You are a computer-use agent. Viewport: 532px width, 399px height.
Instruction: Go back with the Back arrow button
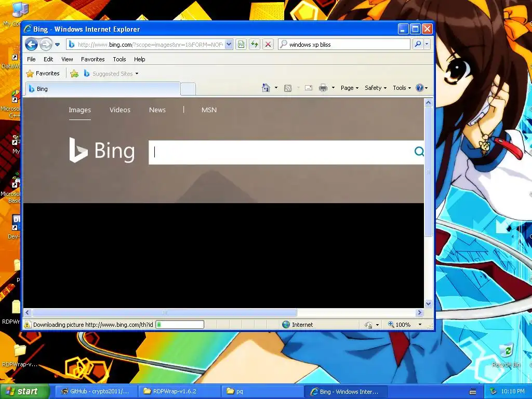coord(31,44)
